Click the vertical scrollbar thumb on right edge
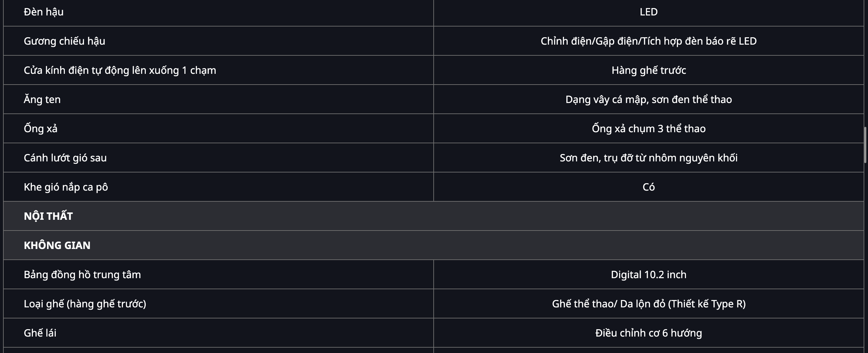This screenshot has width=868, height=353. coord(866,145)
